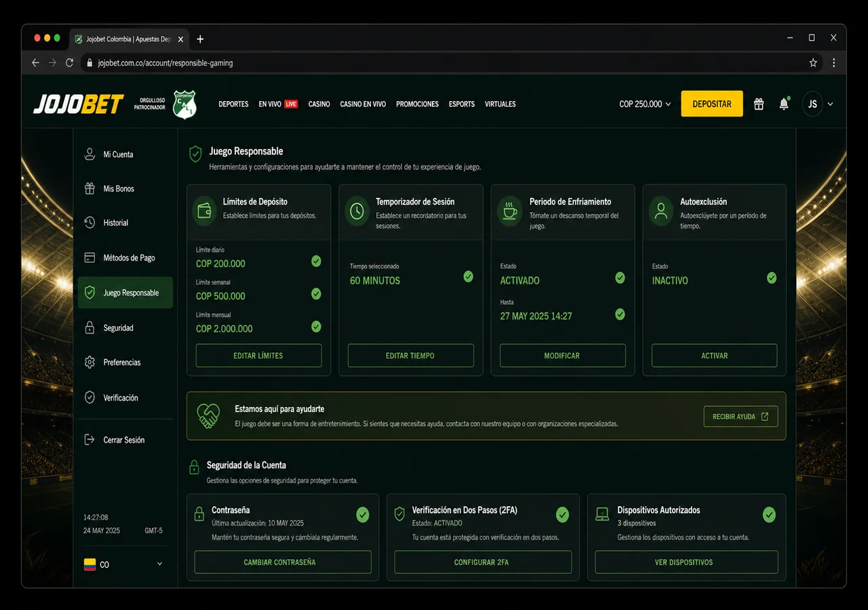Open the Esports section

coord(462,104)
